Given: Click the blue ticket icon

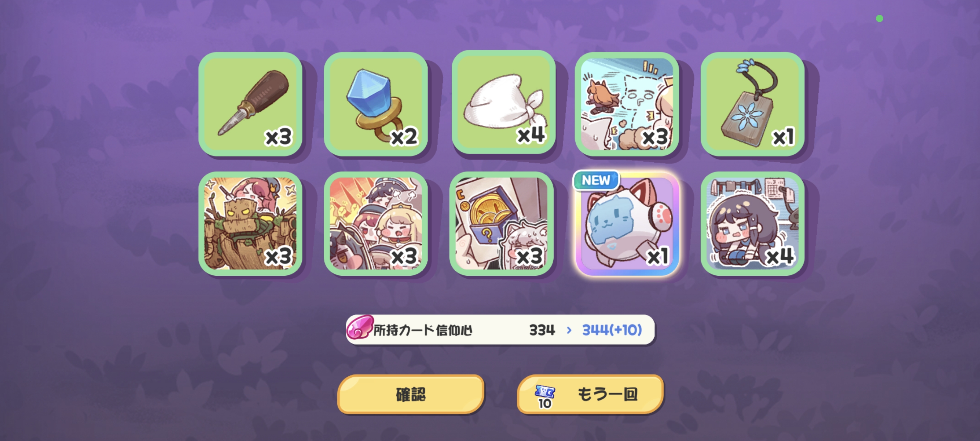Looking at the screenshot, I should [x=545, y=391].
